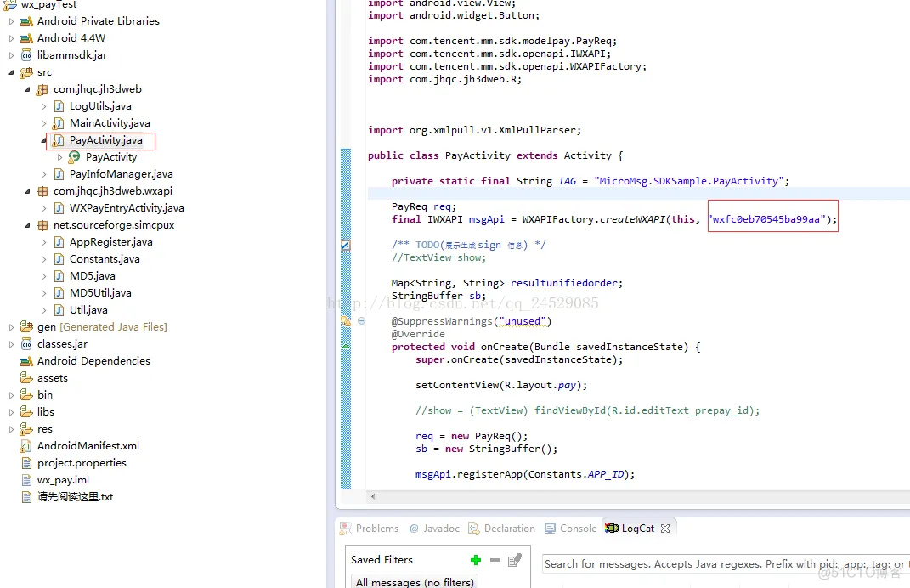Expand MainActivity.java node
910x588 pixels.
[x=43, y=123]
